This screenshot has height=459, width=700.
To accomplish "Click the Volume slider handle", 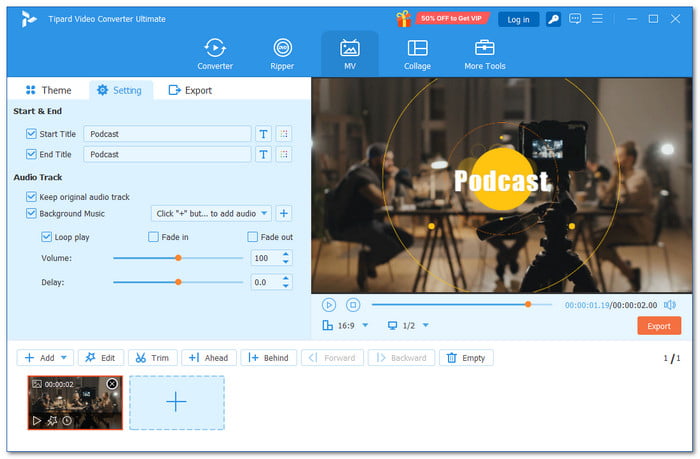I will [x=178, y=258].
